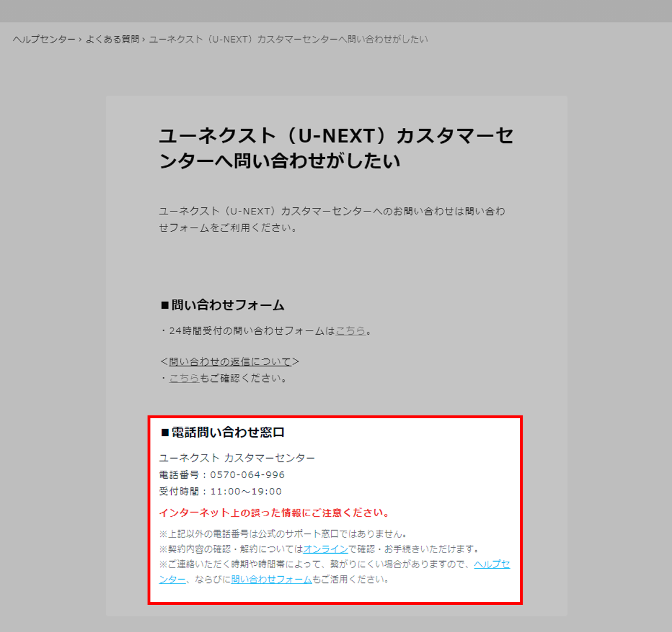Screen dimensions: 672x632
Task: Go to よくある質問 in the breadcrumb
Action: click(113, 39)
